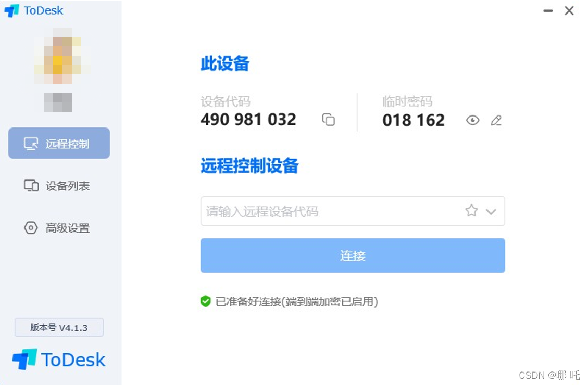Click the device code 490 981 032

pos(248,120)
